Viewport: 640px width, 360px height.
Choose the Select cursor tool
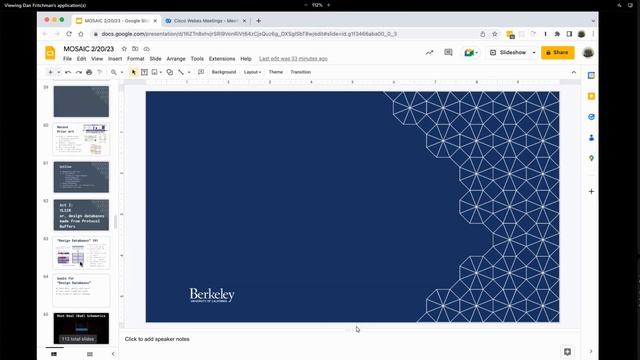tap(133, 72)
